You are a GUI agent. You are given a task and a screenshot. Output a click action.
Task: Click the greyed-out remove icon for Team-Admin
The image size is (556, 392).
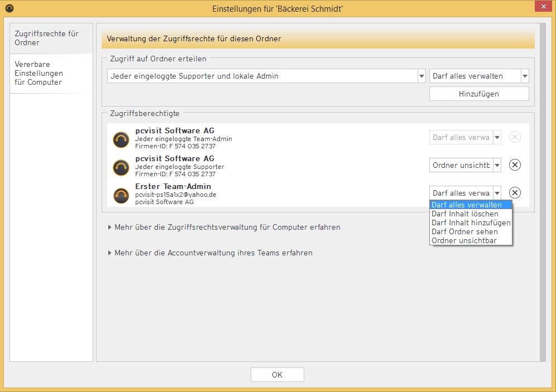(x=515, y=137)
